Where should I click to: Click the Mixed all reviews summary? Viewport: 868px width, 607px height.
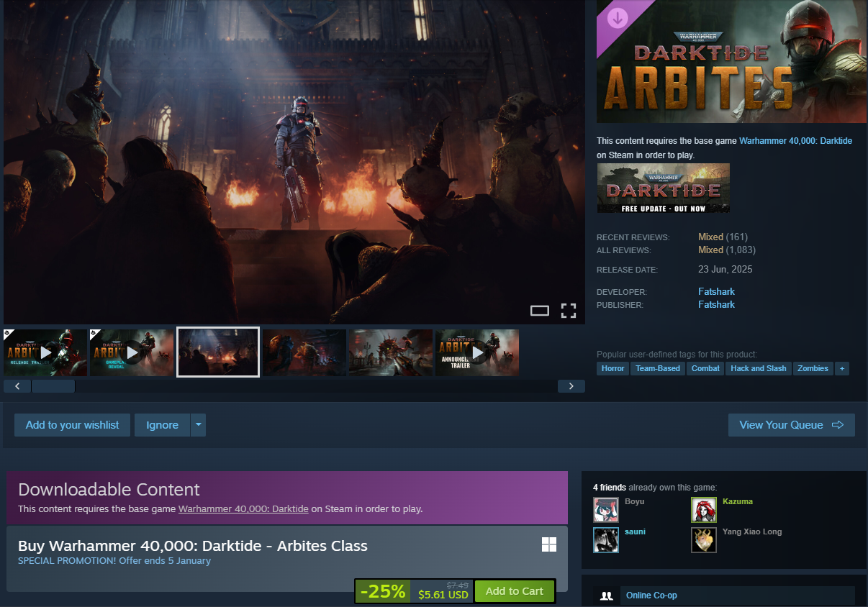pyautogui.click(x=710, y=250)
